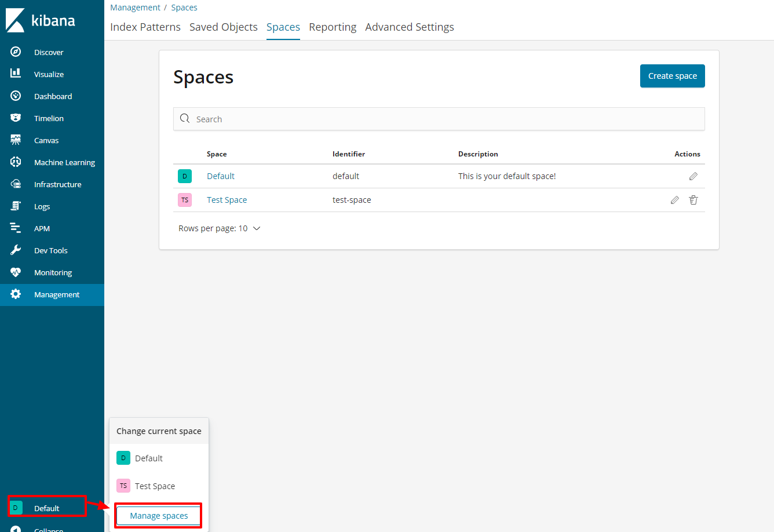Open Discover compass icon
Screen dimensions: 774x532
coord(16,52)
